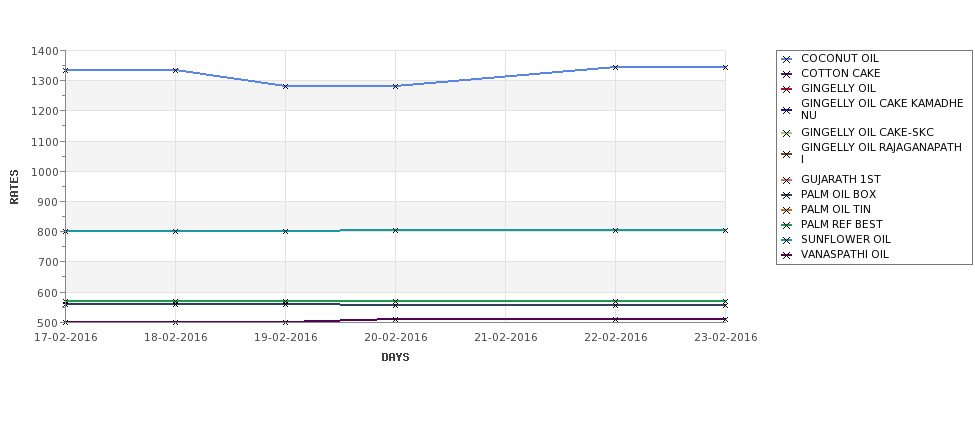Click coconut oil data point on 22-02-2016
975x429 pixels.
616,67
